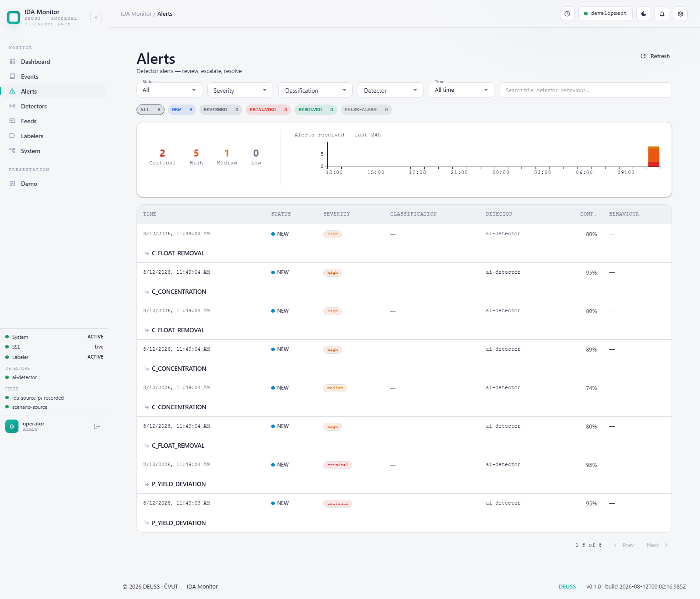Click the Dashboard sidebar icon
The width and height of the screenshot is (700, 599).
(x=12, y=62)
